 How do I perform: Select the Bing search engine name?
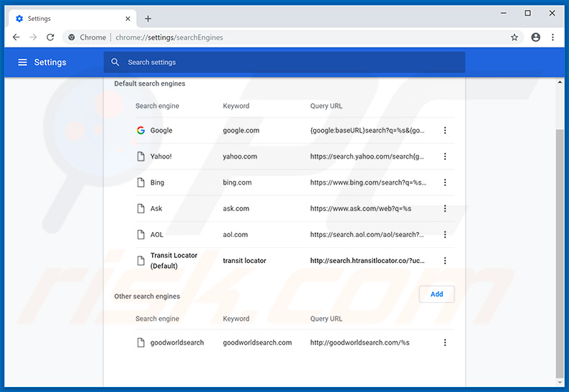157,182
